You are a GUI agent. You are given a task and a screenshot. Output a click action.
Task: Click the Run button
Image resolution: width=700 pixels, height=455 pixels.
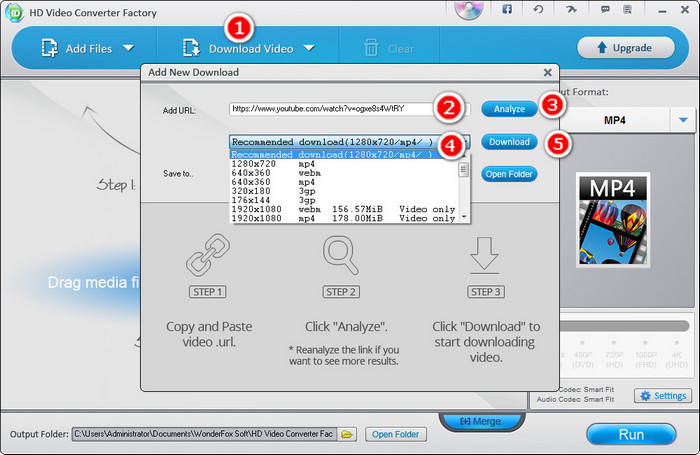(x=631, y=434)
